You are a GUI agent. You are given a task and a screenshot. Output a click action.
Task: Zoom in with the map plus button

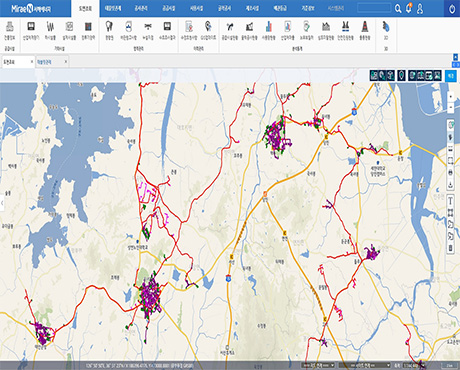pos(451,97)
